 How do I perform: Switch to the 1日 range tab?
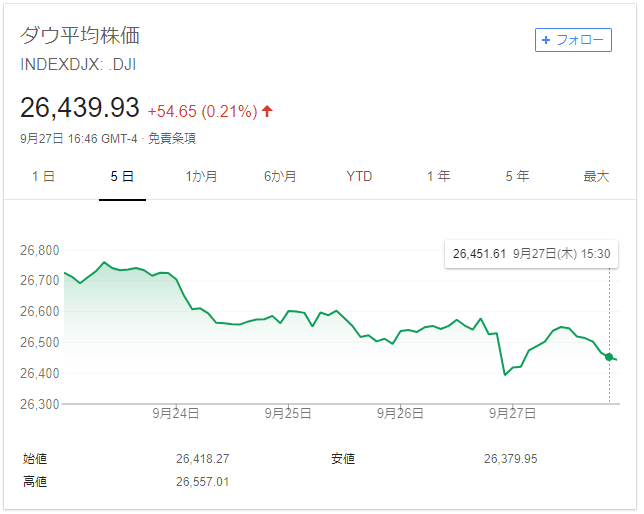click(43, 177)
